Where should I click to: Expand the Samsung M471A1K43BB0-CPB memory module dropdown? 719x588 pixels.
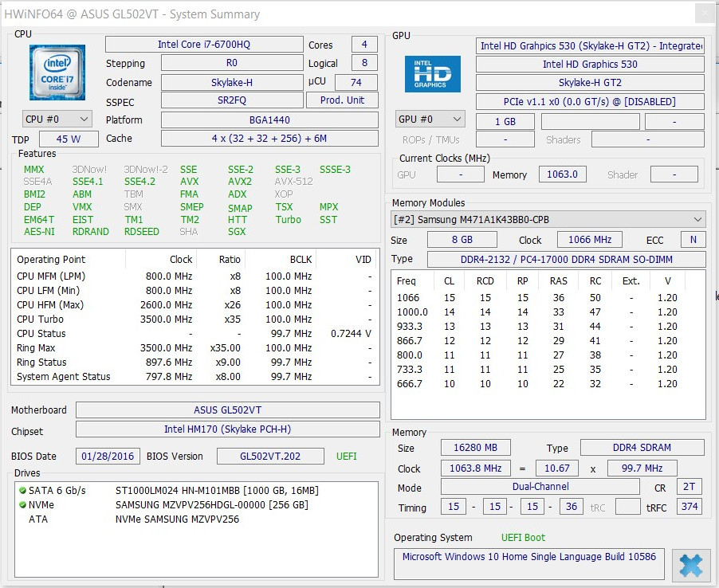pos(548,220)
